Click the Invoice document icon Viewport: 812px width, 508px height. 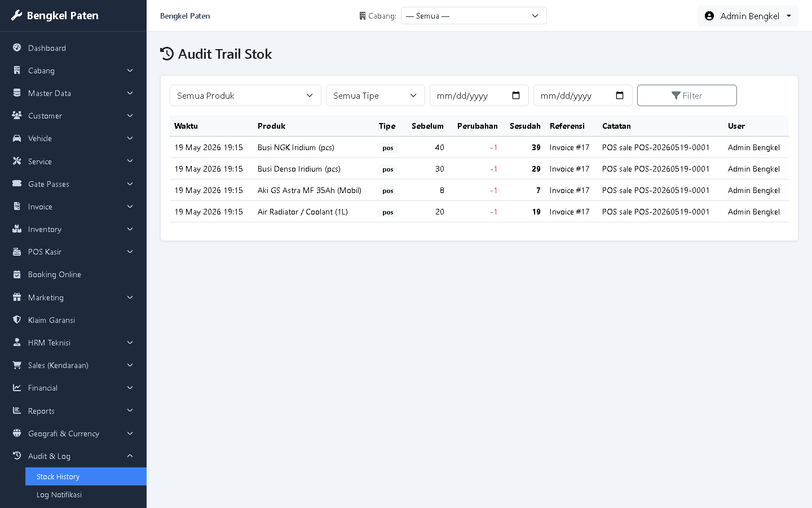coord(17,207)
